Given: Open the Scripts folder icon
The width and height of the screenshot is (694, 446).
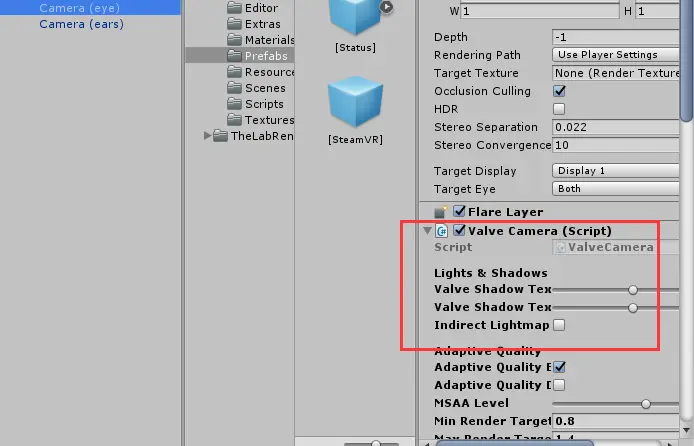Looking at the screenshot, I should tap(234, 104).
